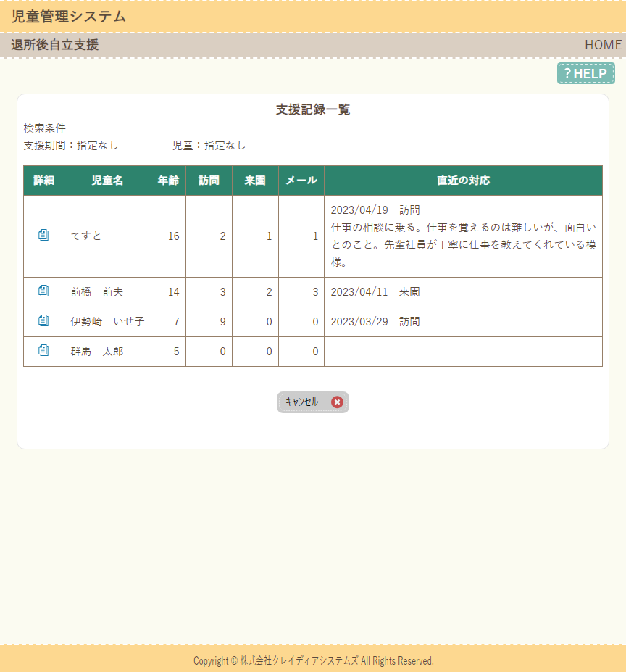Select the 来園 column header
Screen dimensions: 626x672
[x=255, y=181]
